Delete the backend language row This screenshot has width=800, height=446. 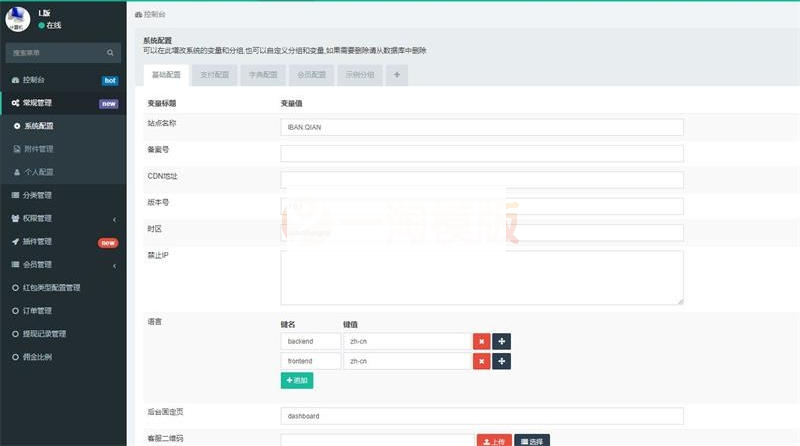point(481,341)
